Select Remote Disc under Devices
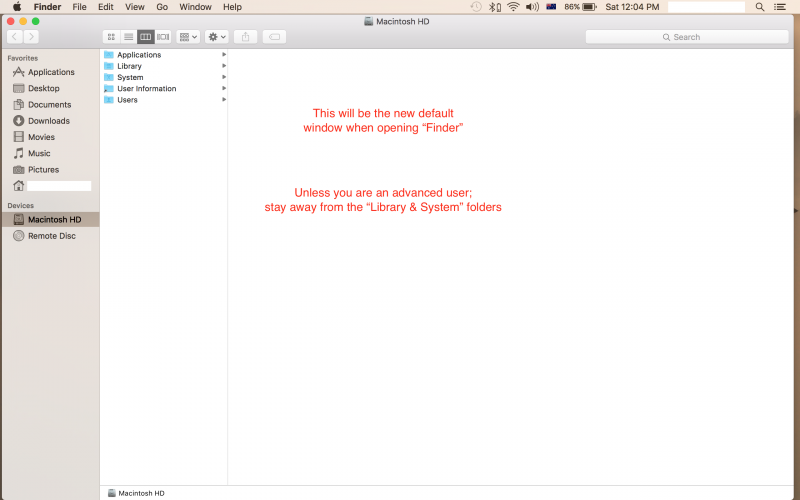This screenshot has width=800, height=500. tap(50, 236)
